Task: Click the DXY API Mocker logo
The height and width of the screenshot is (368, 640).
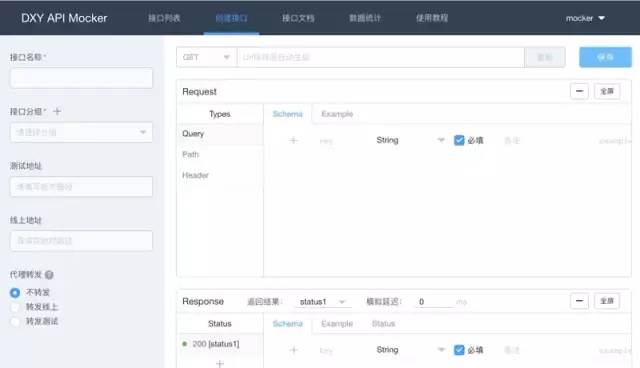Action: click(x=64, y=18)
